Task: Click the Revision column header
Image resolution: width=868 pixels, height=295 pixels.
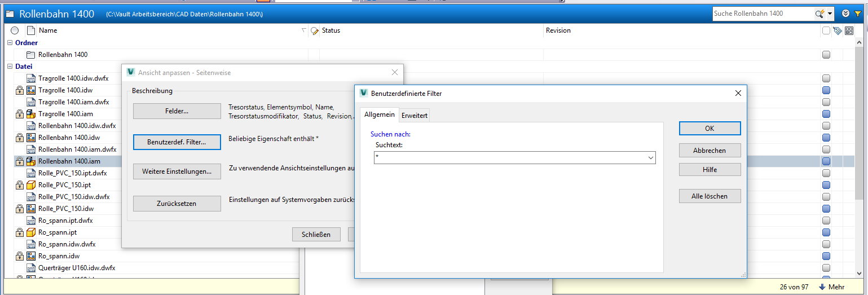Action: click(681, 30)
